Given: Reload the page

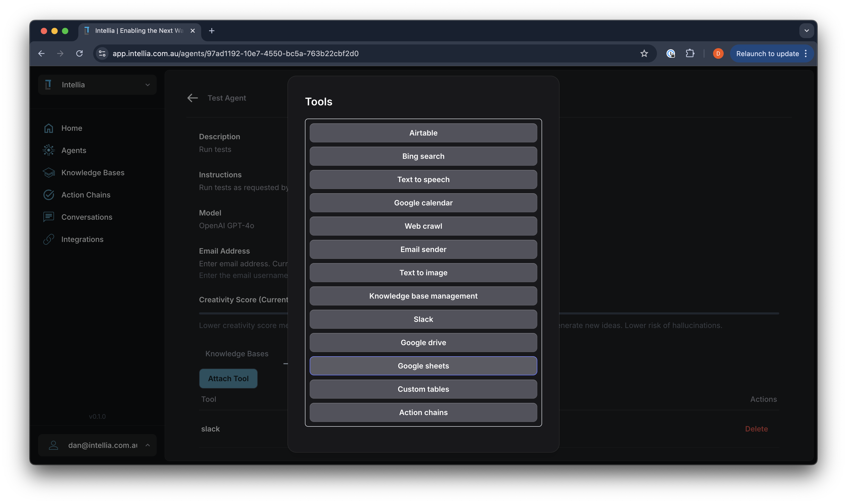Looking at the screenshot, I should pos(79,53).
